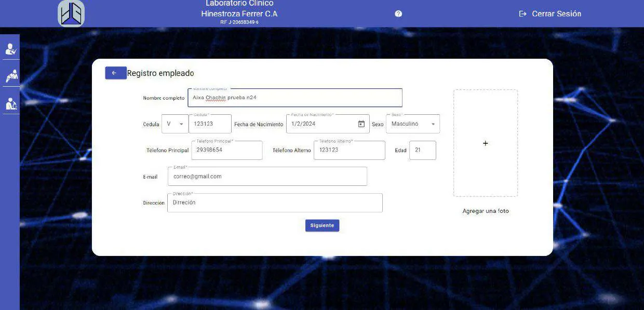
Task: Focus the Nombre completo text field
Action: coord(294,98)
